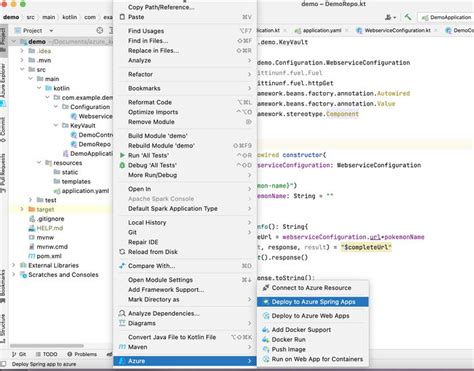This screenshot has width=474, height=371.
Task: Open the TODO tool window
Action: 46,354
